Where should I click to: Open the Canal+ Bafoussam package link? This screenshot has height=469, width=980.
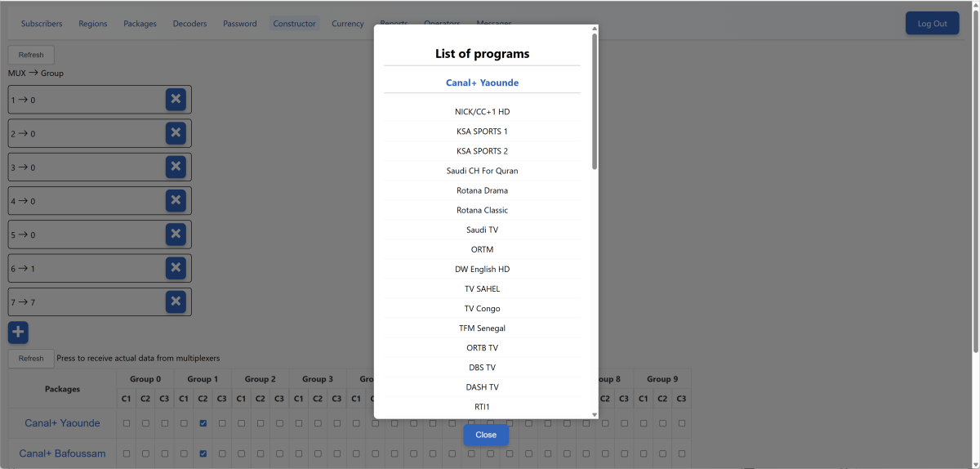click(62, 453)
